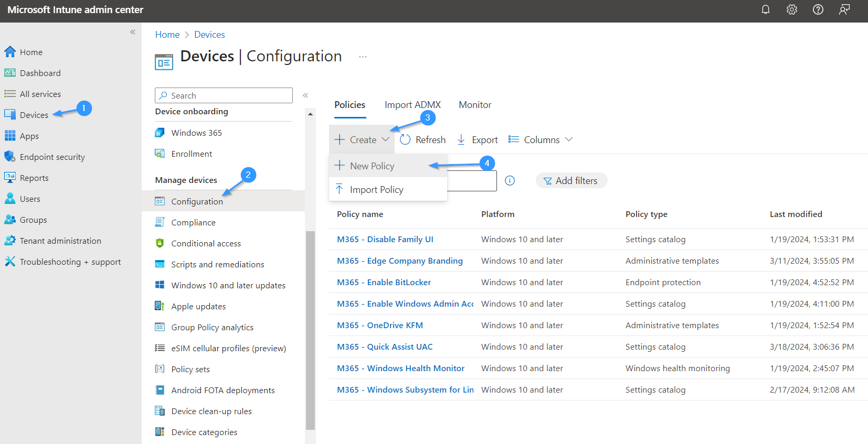Click the Group Policy analytics icon
This screenshot has height=444, width=868.
(160, 327)
